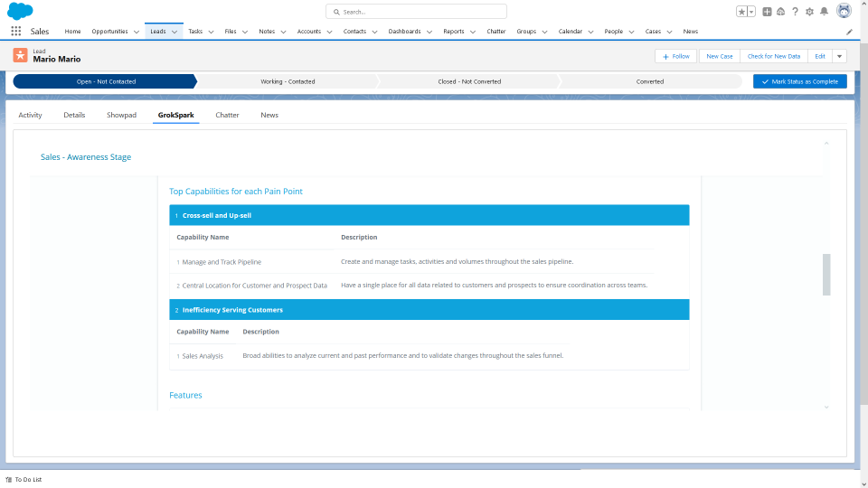Expand the Groups chevron menu
Screen dimensions: 868x488
click(x=544, y=33)
